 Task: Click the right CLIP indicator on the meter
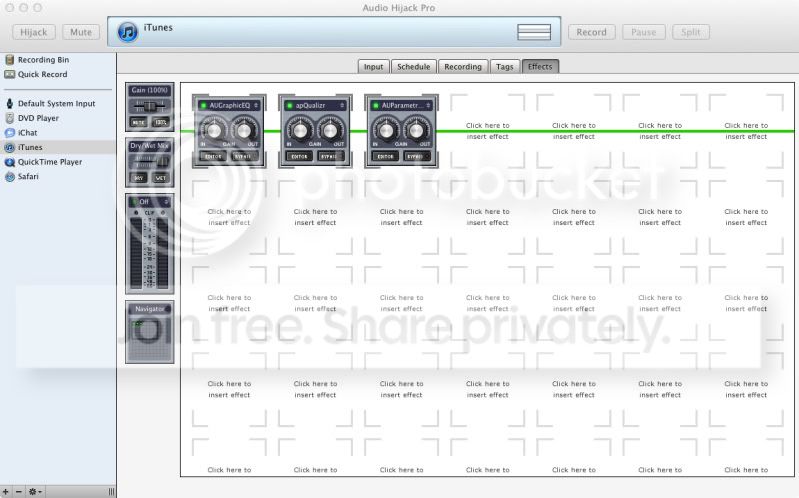pyautogui.click(x=163, y=213)
